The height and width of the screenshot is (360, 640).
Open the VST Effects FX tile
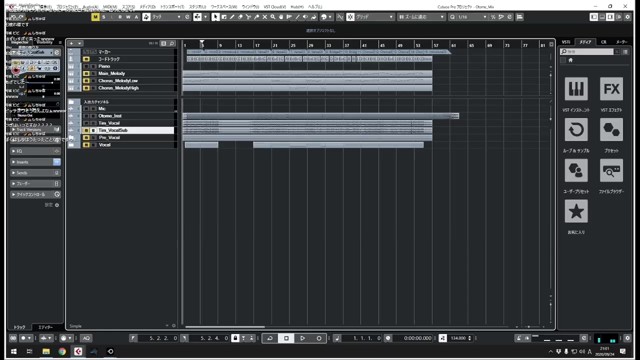click(611, 89)
